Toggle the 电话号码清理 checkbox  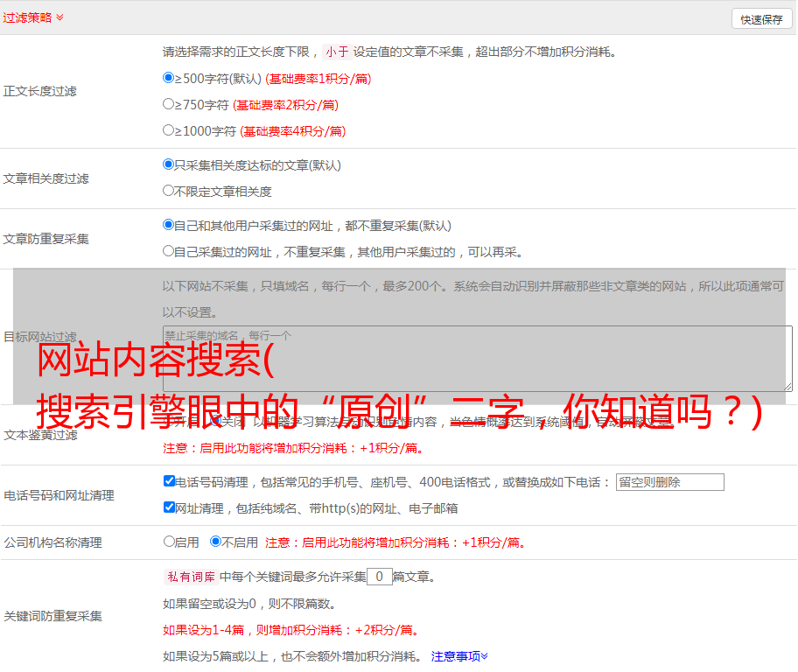[169, 481]
